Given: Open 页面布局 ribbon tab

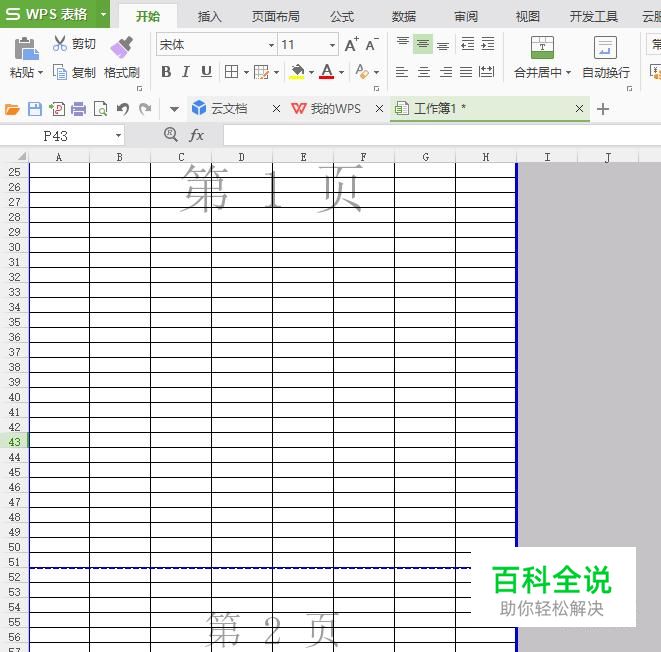Looking at the screenshot, I should coord(276,16).
